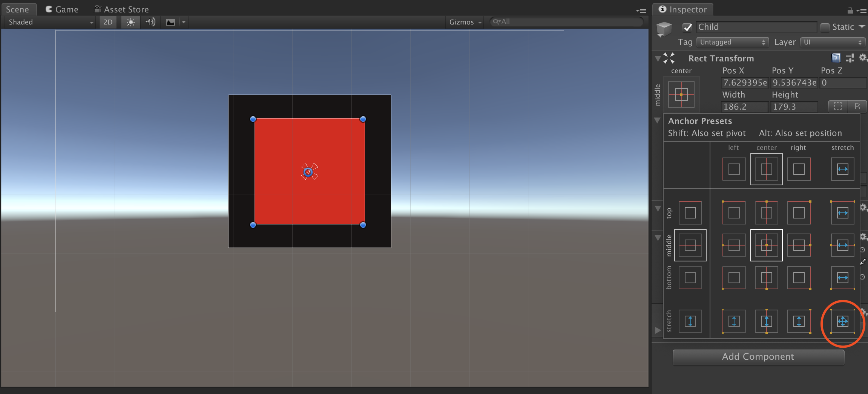
Task: Choose the right vertical-stretch anchor preset
Action: [799, 321]
